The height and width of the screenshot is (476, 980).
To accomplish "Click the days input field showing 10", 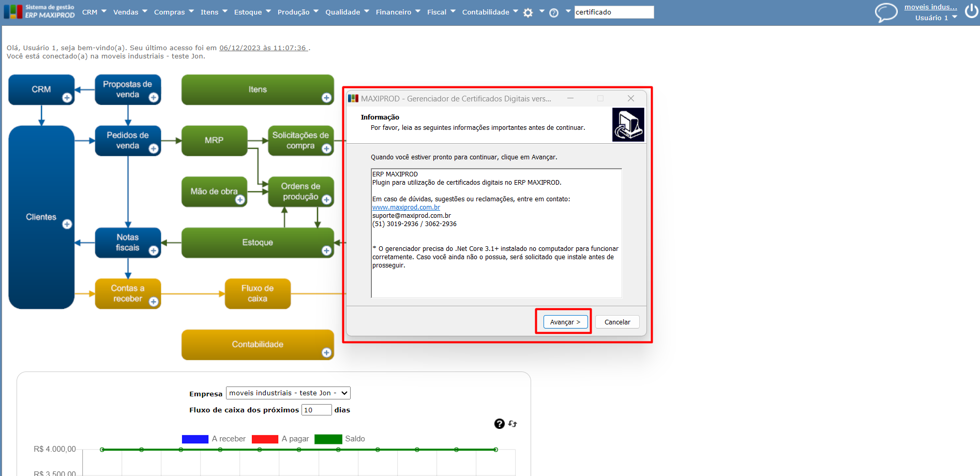I will (x=316, y=410).
